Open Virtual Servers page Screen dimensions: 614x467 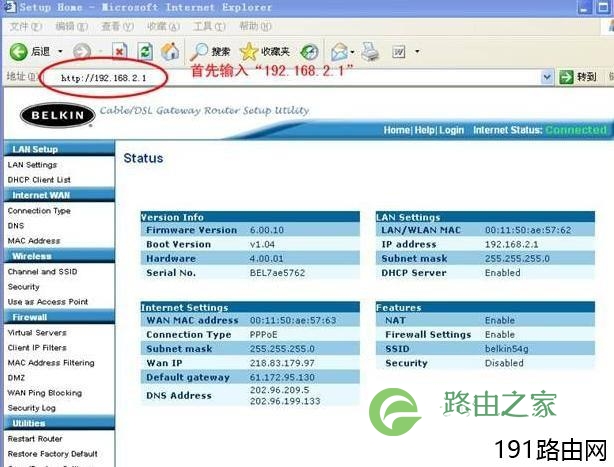pyautogui.click(x=37, y=332)
